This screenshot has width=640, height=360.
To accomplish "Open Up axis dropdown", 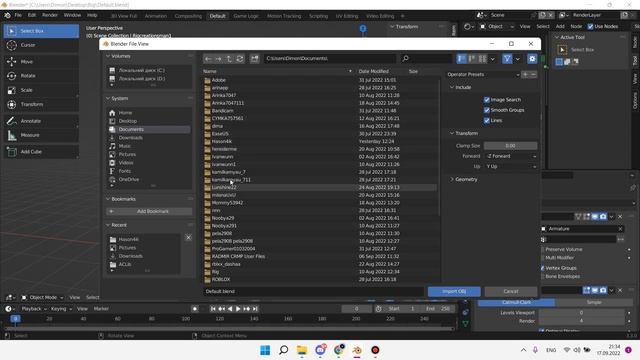I will (511, 167).
